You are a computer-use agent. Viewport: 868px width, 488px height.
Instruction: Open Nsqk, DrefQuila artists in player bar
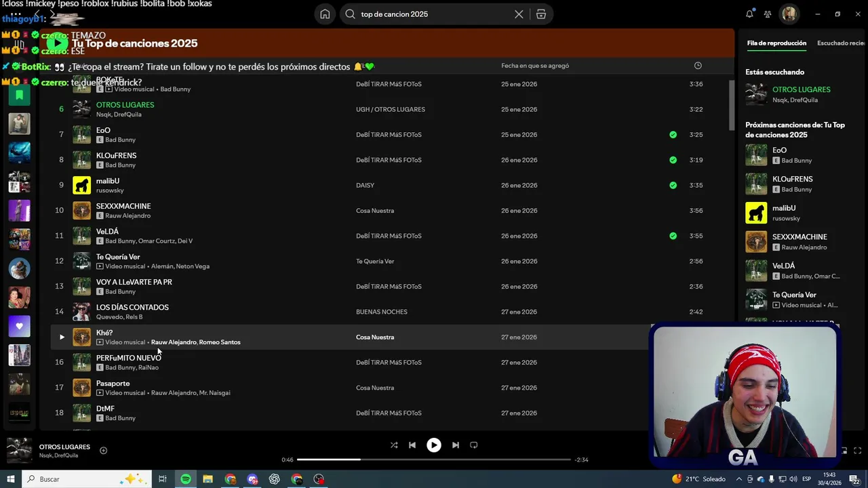coord(58,455)
